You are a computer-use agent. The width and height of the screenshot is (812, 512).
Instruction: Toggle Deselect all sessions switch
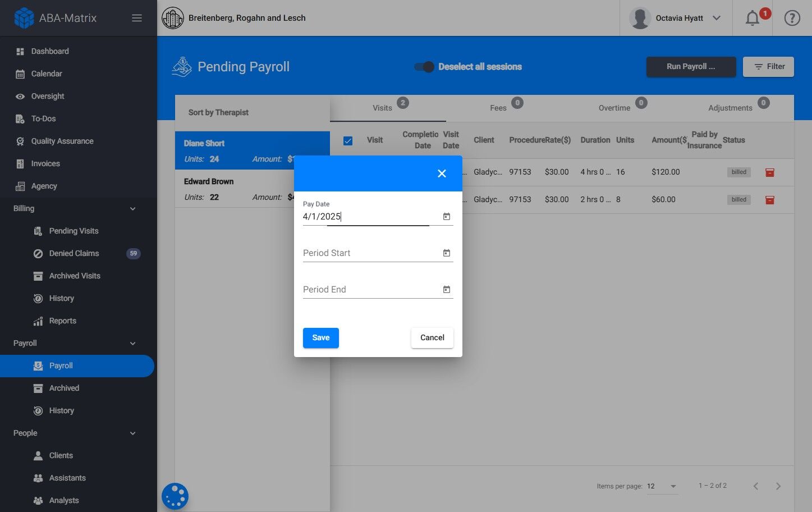coord(425,66)
